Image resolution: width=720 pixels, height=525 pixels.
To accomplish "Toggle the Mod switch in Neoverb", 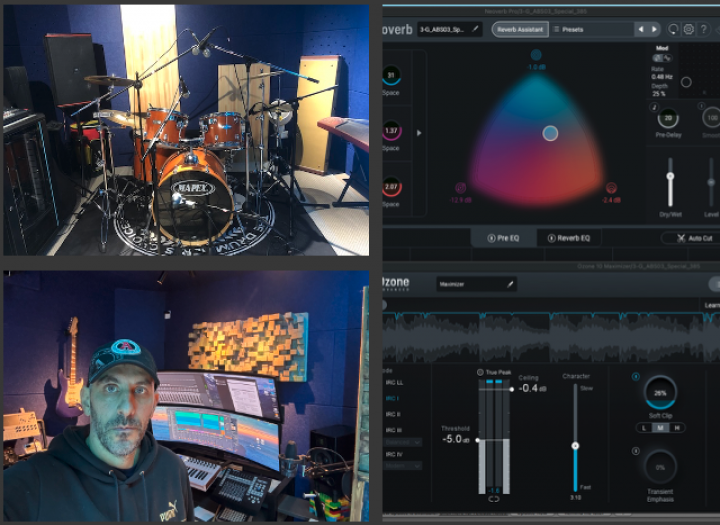I will (661, 58).
